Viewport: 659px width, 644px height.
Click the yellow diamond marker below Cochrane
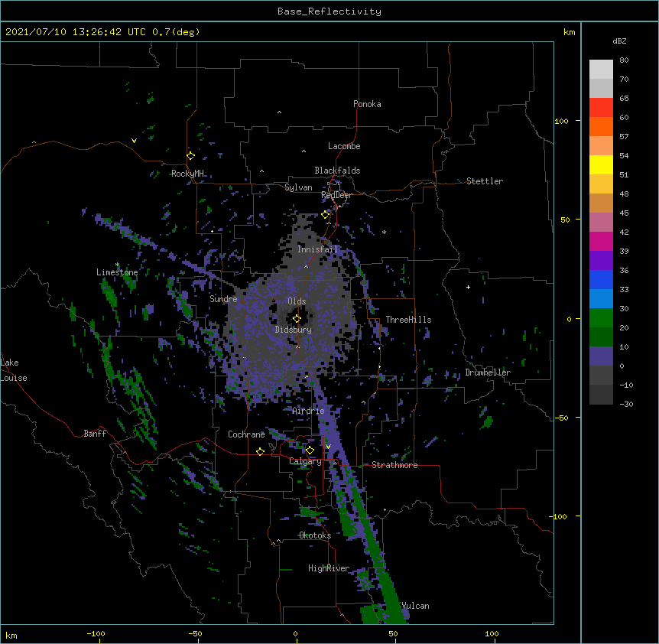pos(260,451)
